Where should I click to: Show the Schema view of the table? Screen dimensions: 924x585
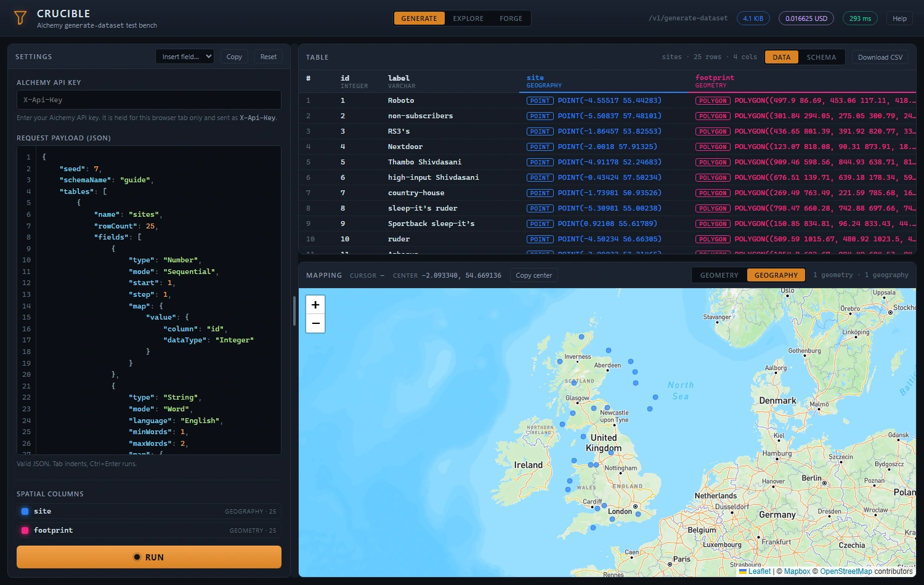point(821,57)
